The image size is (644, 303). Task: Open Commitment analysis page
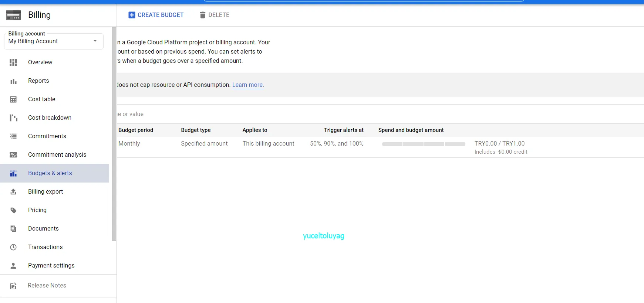pos(54,155)
